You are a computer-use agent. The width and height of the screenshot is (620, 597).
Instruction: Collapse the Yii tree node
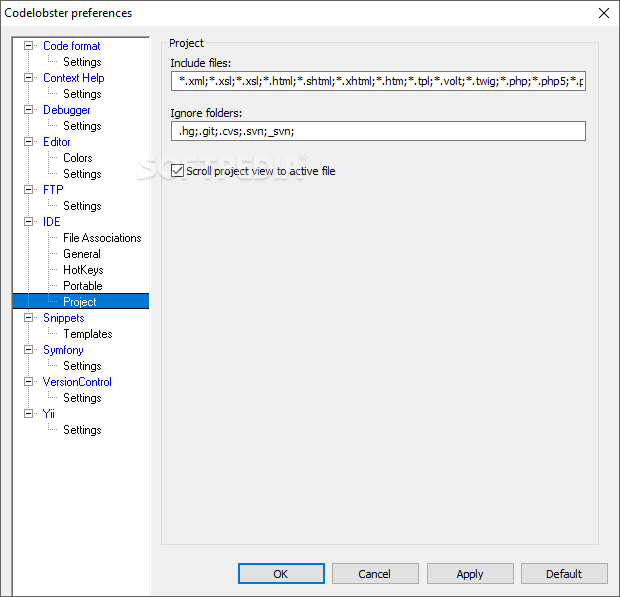coord(28,414)
